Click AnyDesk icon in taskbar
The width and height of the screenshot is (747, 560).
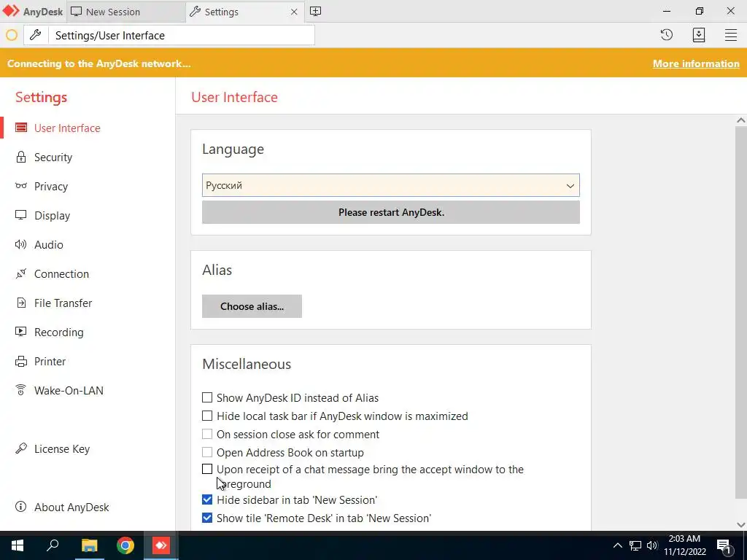(x=161, y=545)
